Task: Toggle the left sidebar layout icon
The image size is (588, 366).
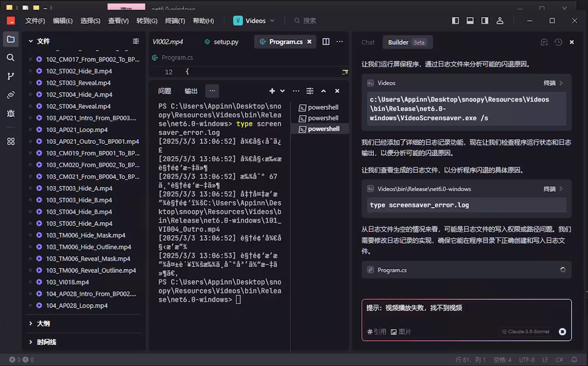Action: pos(455,20)
